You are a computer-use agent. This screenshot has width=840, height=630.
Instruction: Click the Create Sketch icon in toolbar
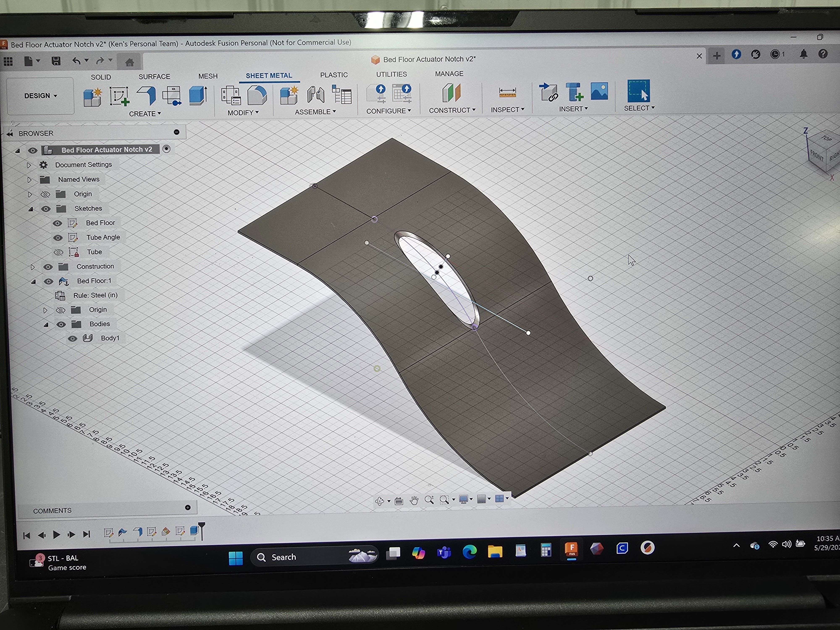(x=119, y=96)
